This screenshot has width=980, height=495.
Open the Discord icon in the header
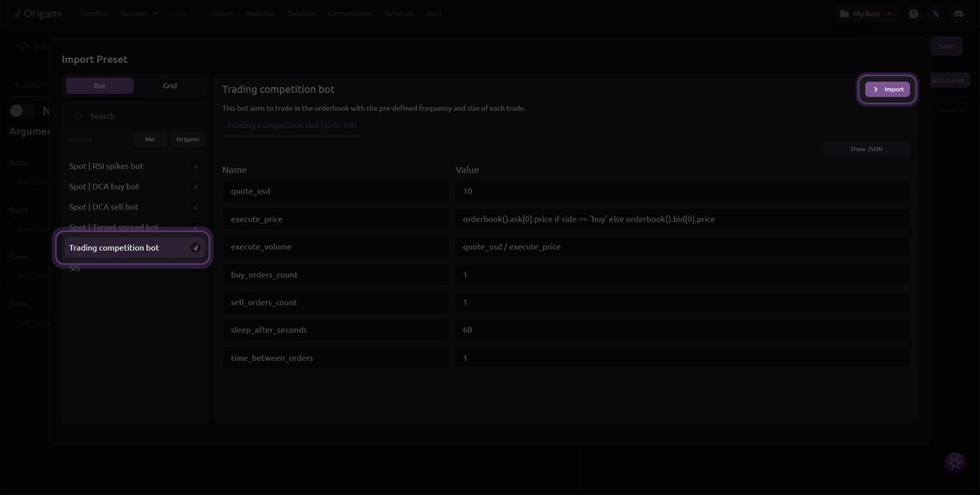click(957, 14)
